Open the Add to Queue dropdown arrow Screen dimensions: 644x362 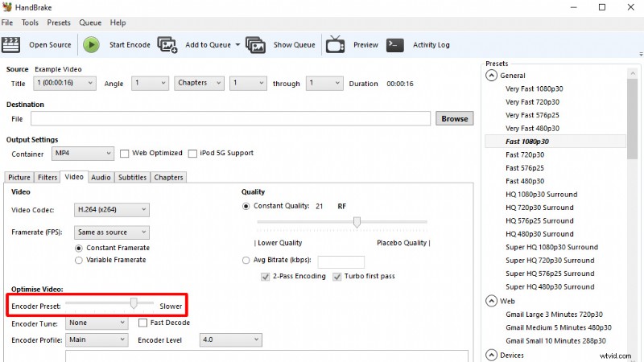pyautogui.click(x=237, y=45)
